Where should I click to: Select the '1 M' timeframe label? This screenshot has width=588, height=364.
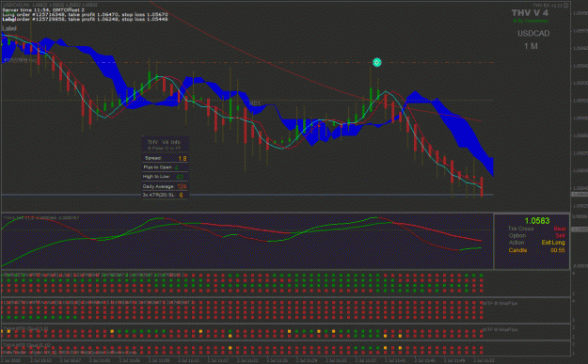tap(531, 46)
